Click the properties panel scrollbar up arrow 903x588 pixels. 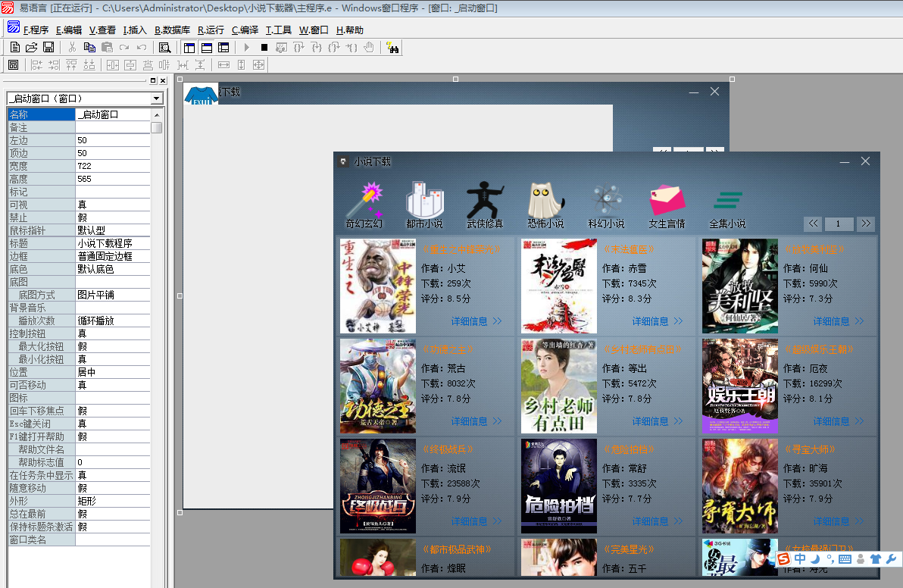coord(157,115)
